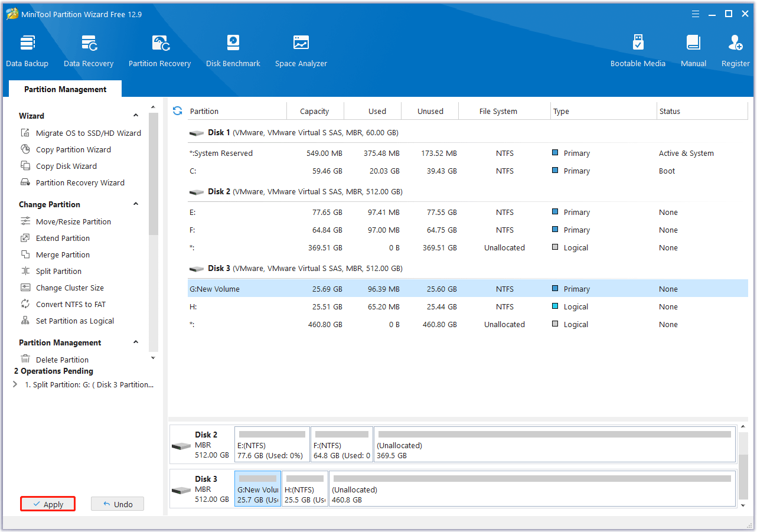Sort by Partition column header

tap(237, 111)
